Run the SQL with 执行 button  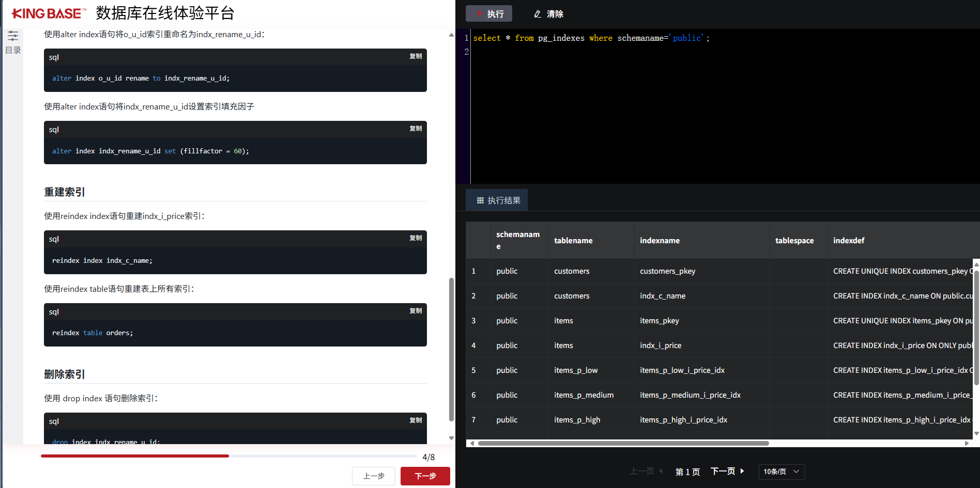click(489, 13)
